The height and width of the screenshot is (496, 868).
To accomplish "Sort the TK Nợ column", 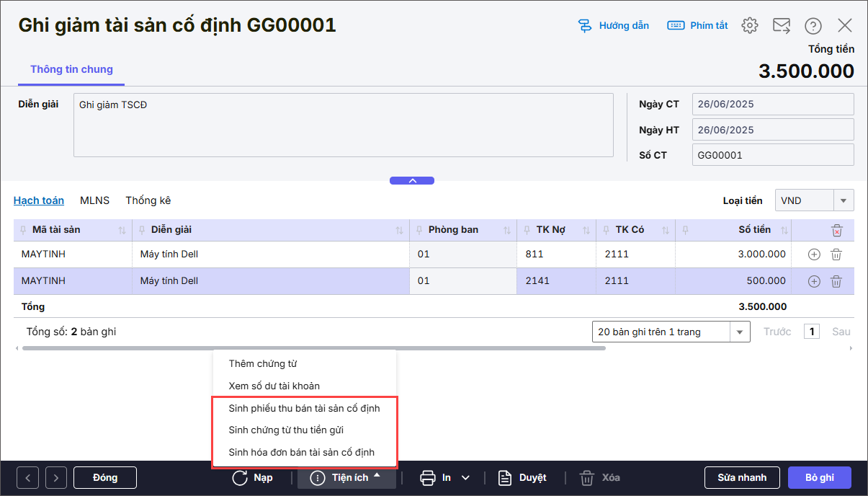I will 586,231.
